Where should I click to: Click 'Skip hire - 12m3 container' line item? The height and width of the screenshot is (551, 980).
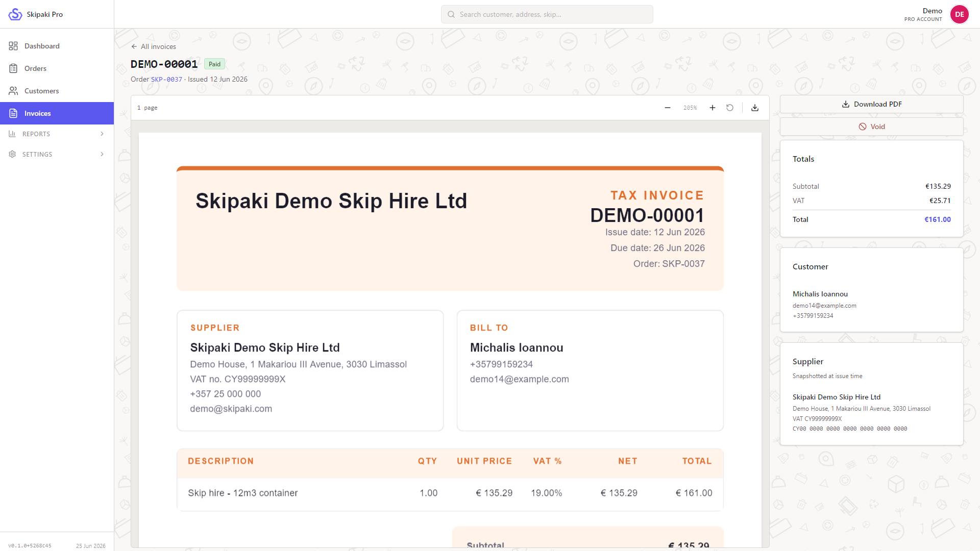tap(242, 493)
